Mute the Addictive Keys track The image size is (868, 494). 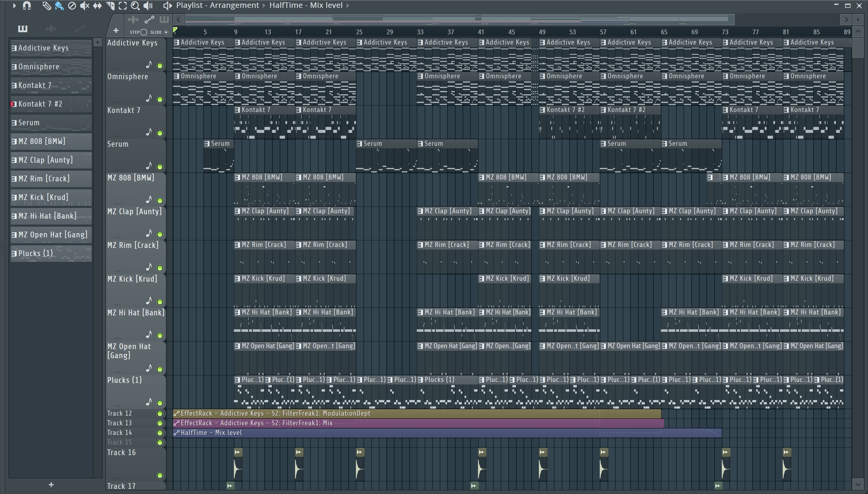160,66
